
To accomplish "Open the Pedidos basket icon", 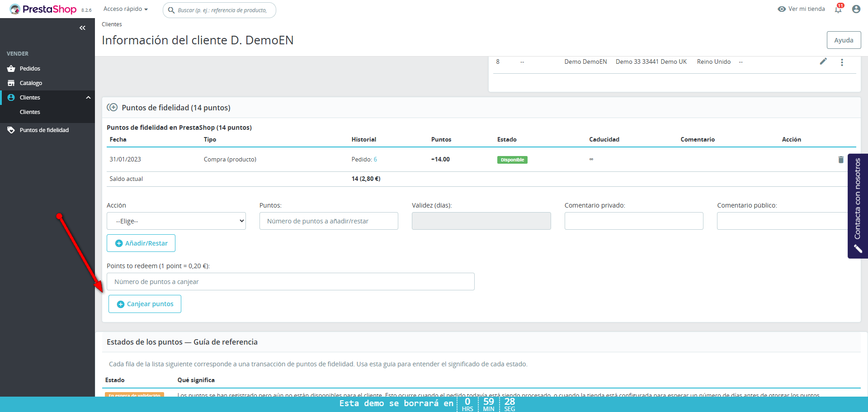I will pos(11,69).
